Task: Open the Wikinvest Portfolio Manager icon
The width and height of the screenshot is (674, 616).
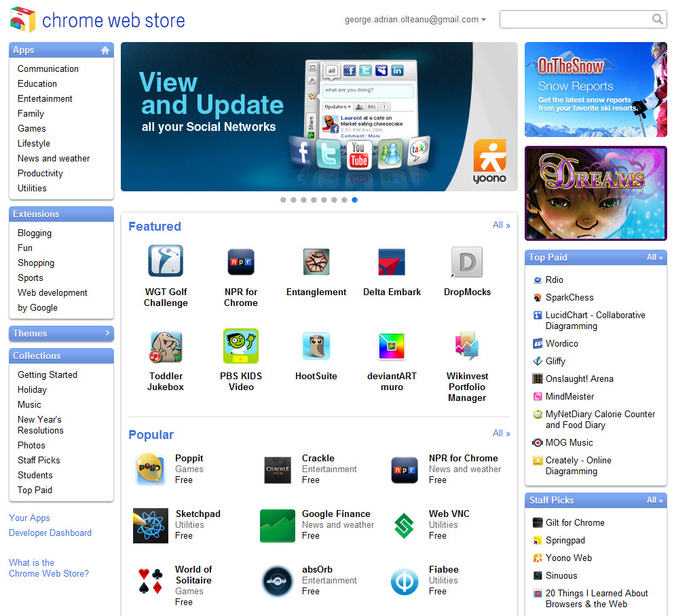Action: (467, 345)
